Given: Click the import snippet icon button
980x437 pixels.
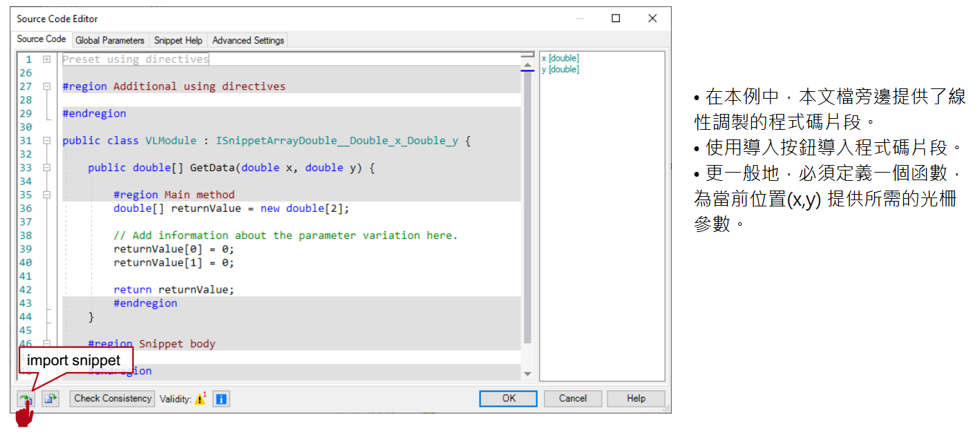Looking at the screenshot, I should coord(26,398).
